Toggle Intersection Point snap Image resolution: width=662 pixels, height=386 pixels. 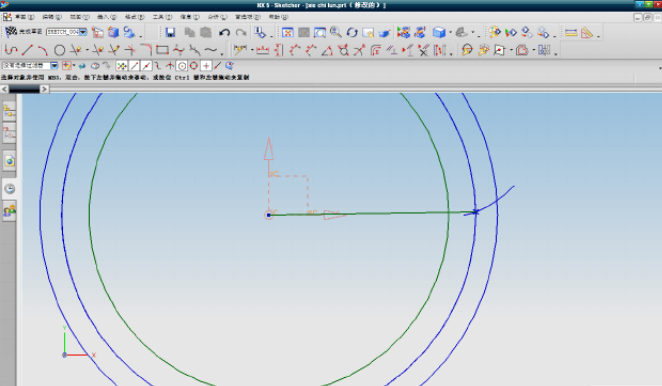[170, 66]
